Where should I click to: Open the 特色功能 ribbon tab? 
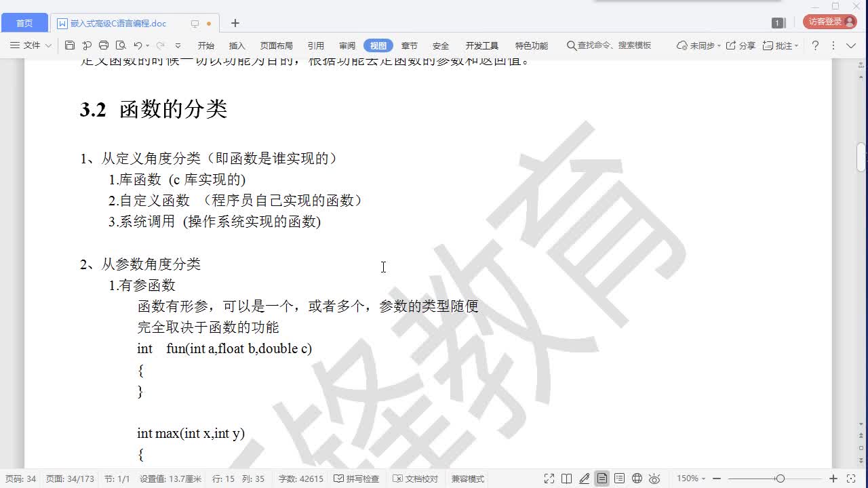point(532,45)
